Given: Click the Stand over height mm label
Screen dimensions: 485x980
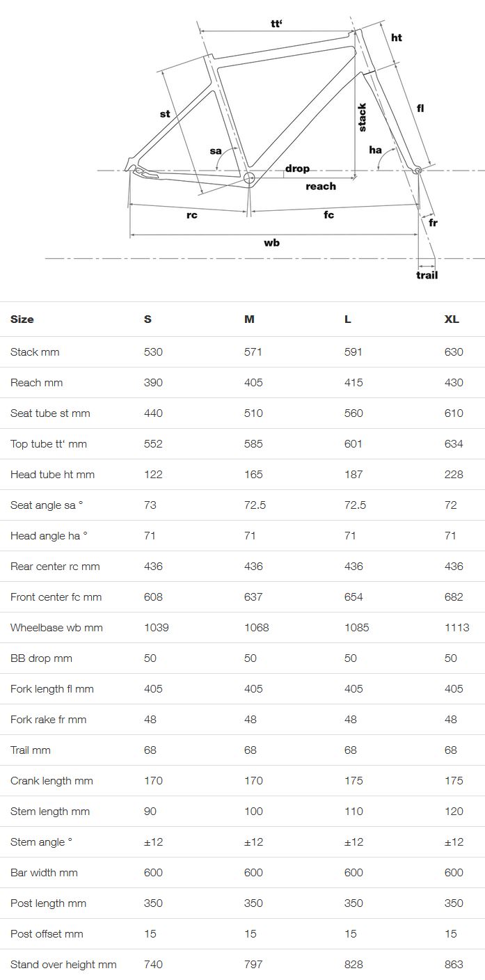Looking at the screenshot, I should pos(63,965).
